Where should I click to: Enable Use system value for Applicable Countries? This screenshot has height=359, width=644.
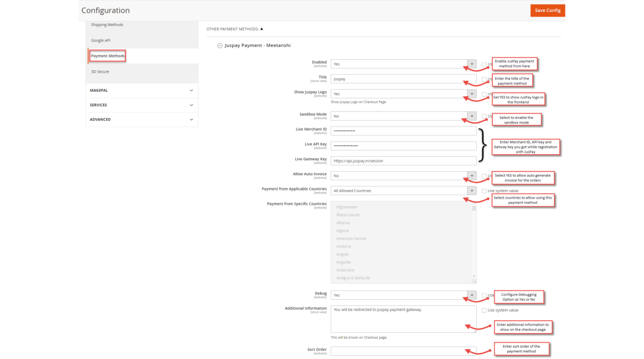[x=484, y=191]
